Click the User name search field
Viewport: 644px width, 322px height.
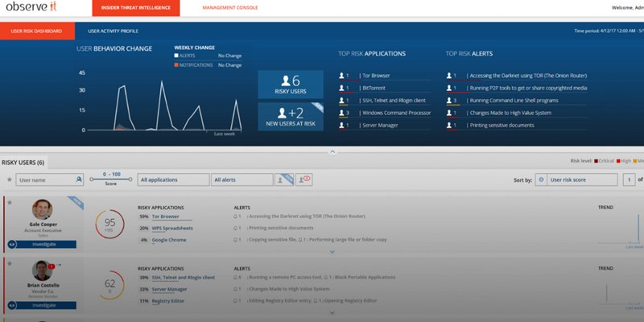click(44, 180)
